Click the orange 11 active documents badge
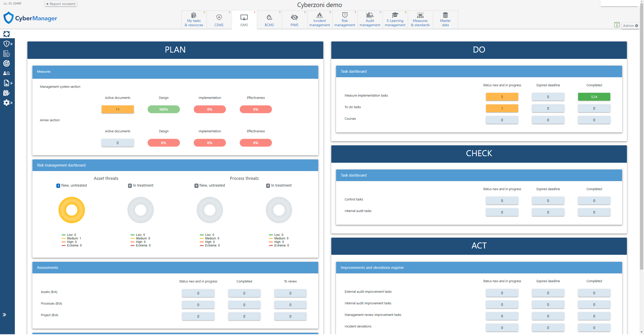The height and width of the screenshot is (335, 644). pyautogui.click(x=117, y=109)
